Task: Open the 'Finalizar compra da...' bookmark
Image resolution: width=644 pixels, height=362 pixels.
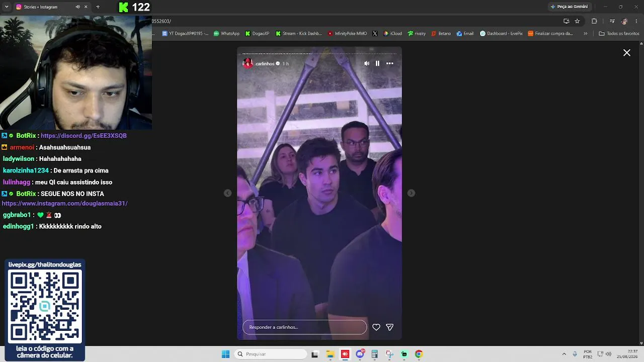Action: [x=550, y=34]
